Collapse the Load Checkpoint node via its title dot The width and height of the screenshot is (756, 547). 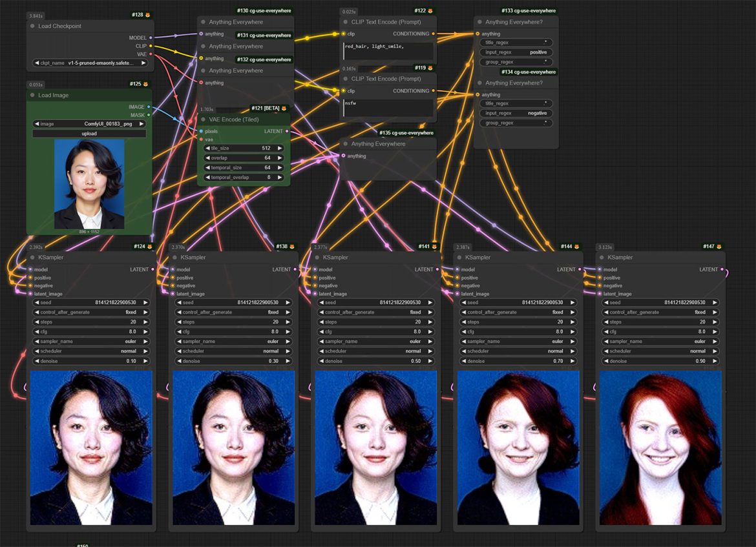click(x=32, y=26)
